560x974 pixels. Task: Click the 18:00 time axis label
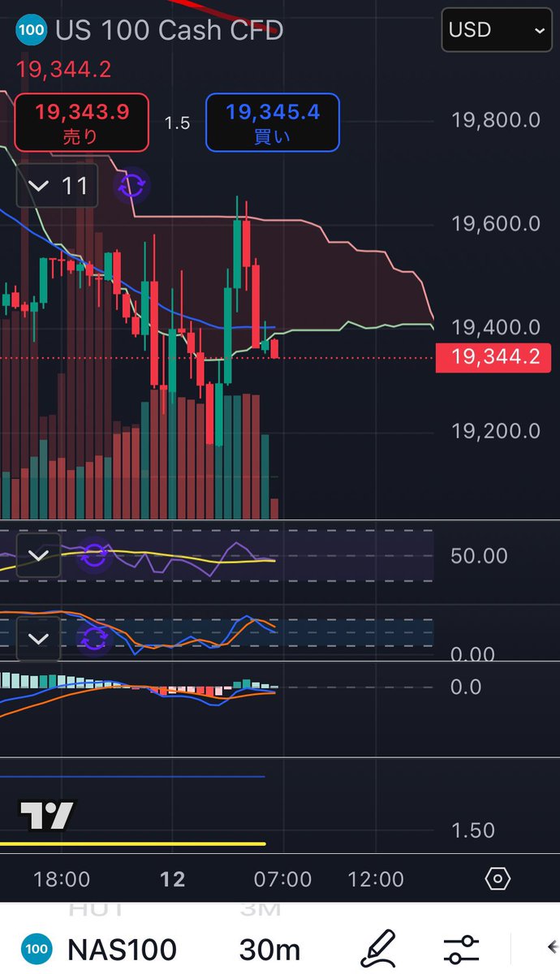(x=61, y=880)
